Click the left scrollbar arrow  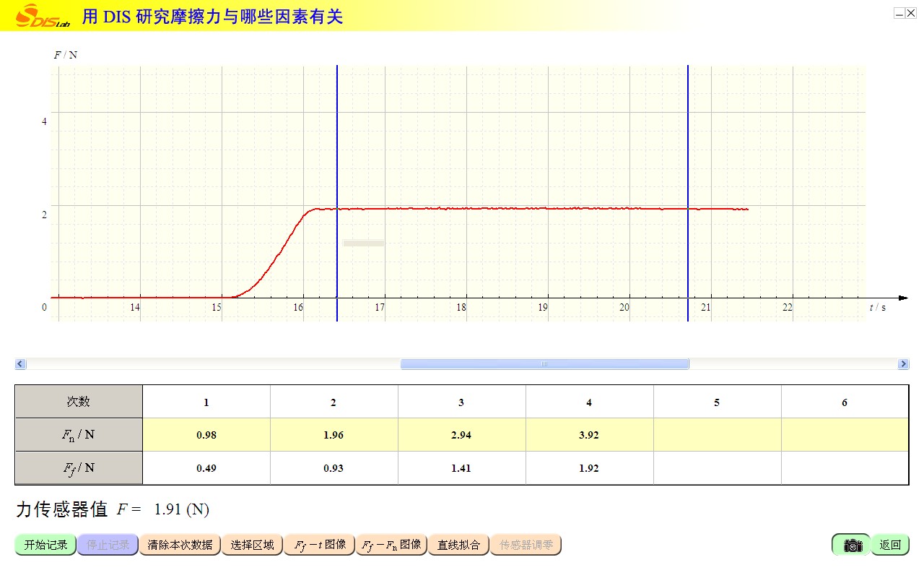20,364
